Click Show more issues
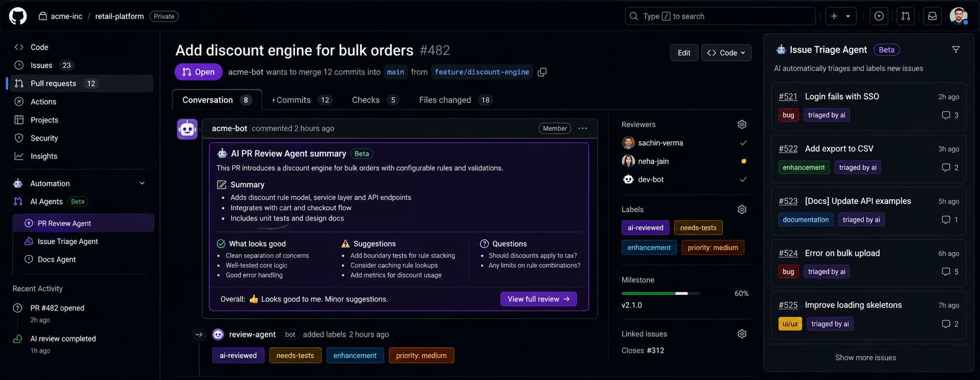This screenshot has width=980, height=380. [x=866, y=358]
